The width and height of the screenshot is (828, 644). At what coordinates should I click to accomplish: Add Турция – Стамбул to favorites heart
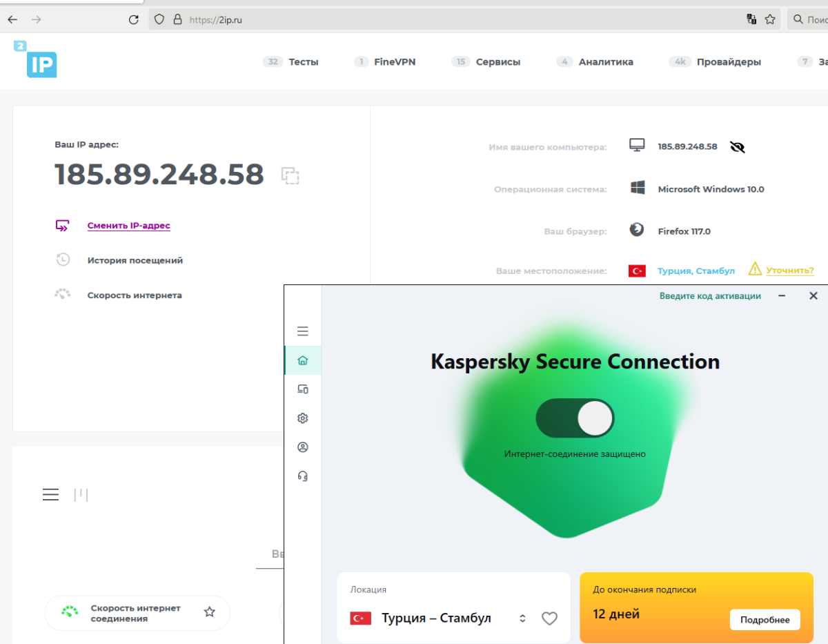(x=549, y=618)
